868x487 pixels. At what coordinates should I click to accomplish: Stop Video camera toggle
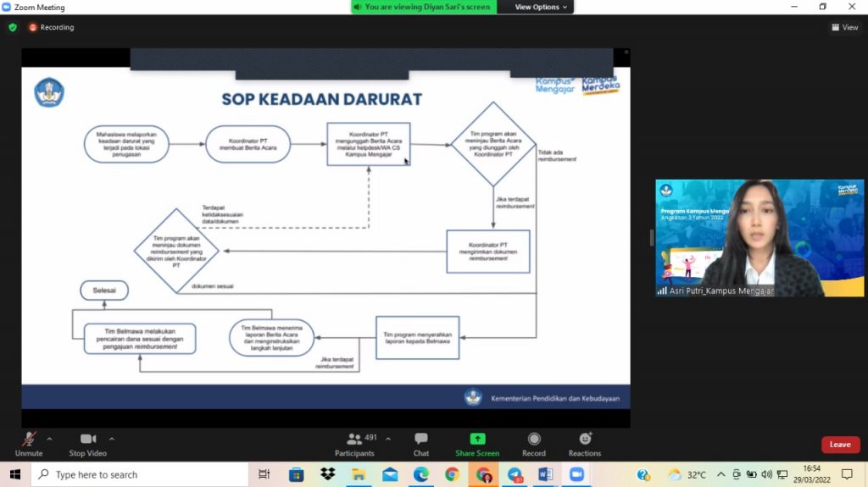coord(87,443)
